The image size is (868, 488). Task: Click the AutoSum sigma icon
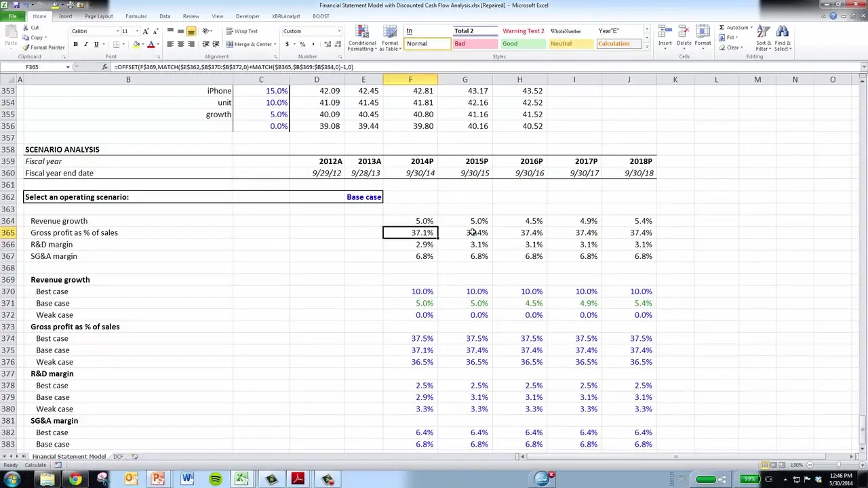722,28
